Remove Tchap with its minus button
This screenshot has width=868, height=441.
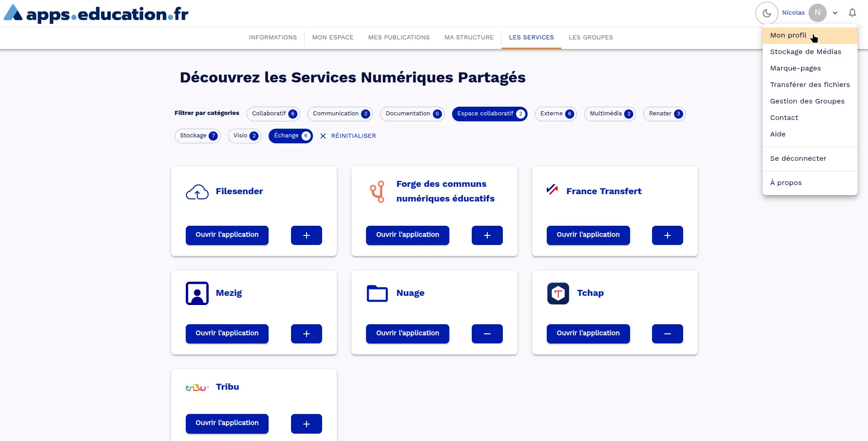[668, 334]
